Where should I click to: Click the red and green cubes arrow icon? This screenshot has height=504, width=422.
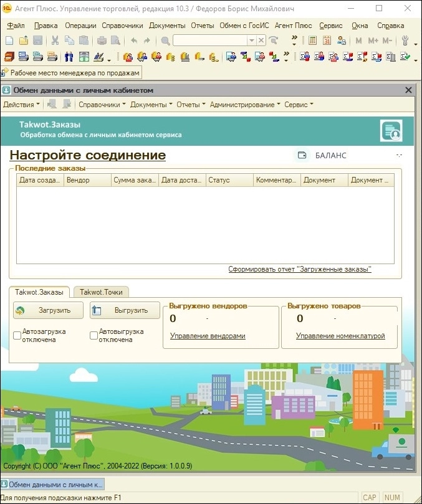(x=274, y=57)
